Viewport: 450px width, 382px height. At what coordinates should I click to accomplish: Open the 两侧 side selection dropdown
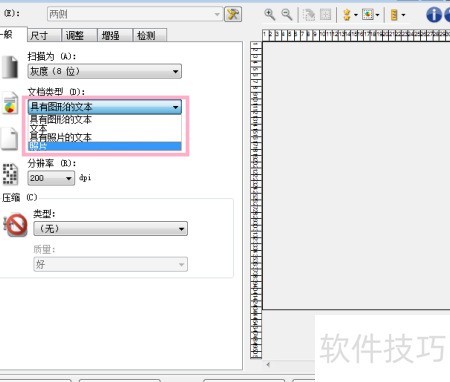[x=135, y=14]
